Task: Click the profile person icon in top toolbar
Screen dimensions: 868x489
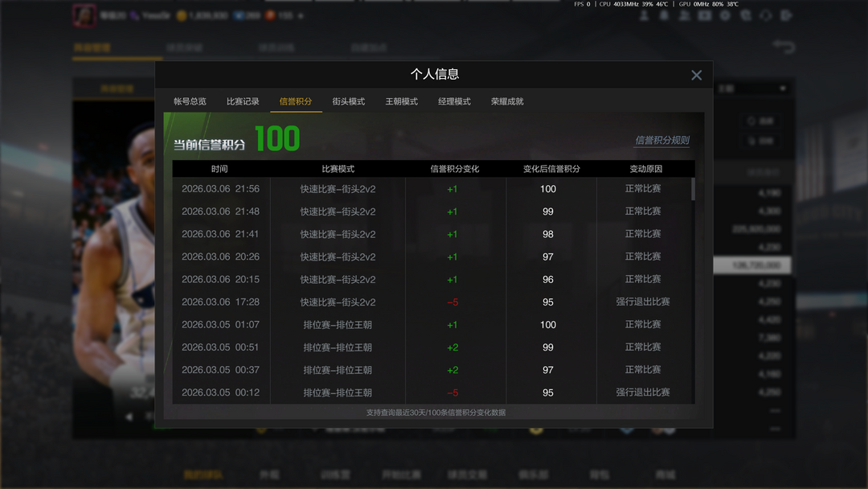Action: (x=644, y=15)
